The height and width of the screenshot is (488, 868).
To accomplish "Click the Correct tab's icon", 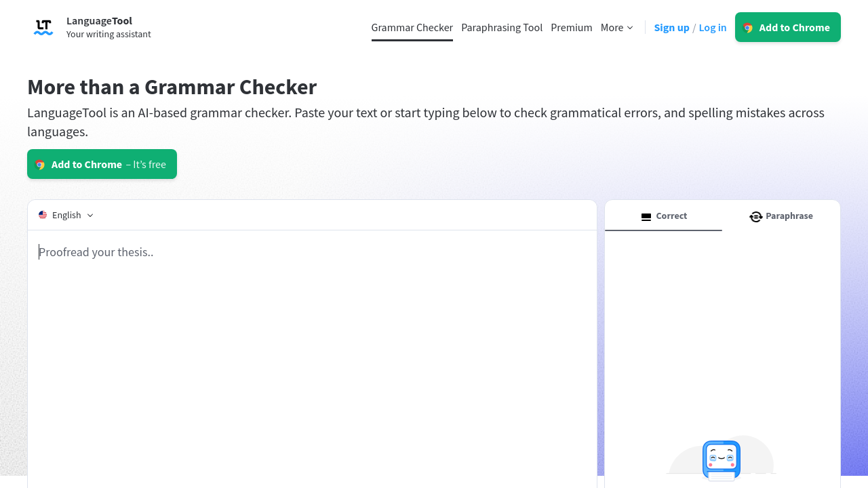I will click(646, 217).
